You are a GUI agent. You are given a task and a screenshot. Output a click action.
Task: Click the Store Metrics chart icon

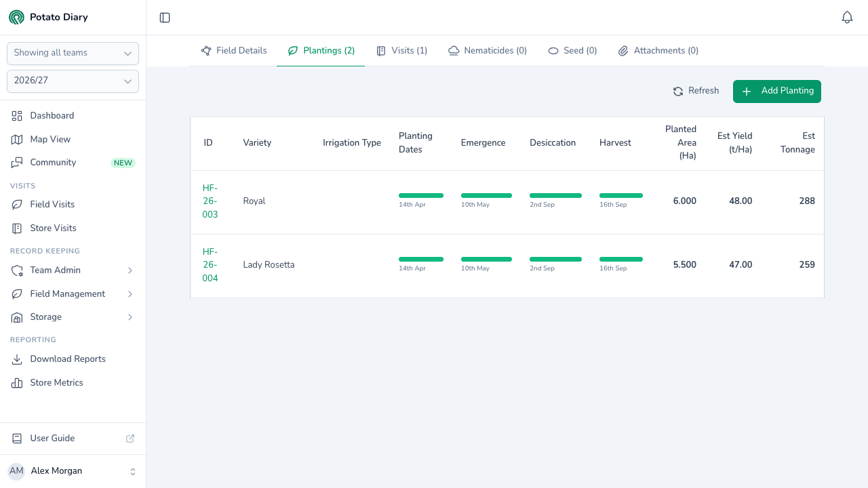point(17,383)
